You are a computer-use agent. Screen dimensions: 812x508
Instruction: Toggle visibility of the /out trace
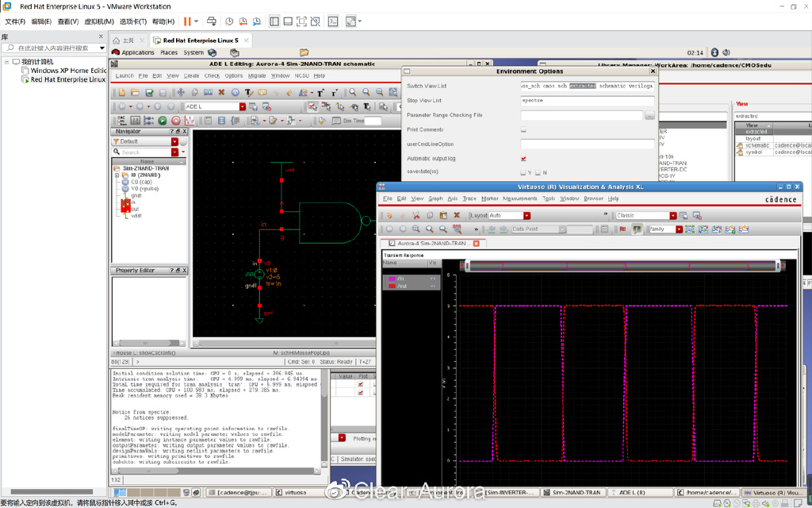433,286
